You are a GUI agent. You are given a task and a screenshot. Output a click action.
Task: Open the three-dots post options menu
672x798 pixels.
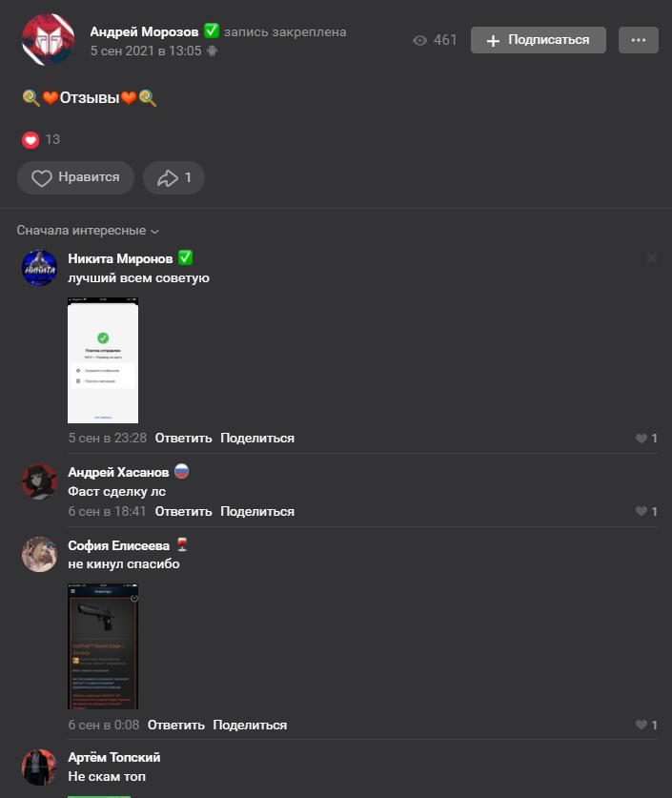point(639,40)
